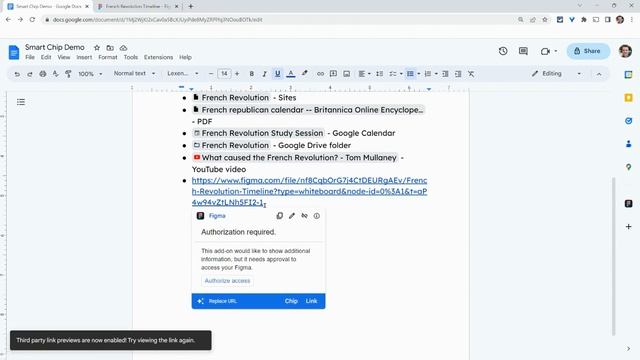Viewport: 640px width, 360px height.
Task: Open the View menu
Action: [x=64, y=58]
